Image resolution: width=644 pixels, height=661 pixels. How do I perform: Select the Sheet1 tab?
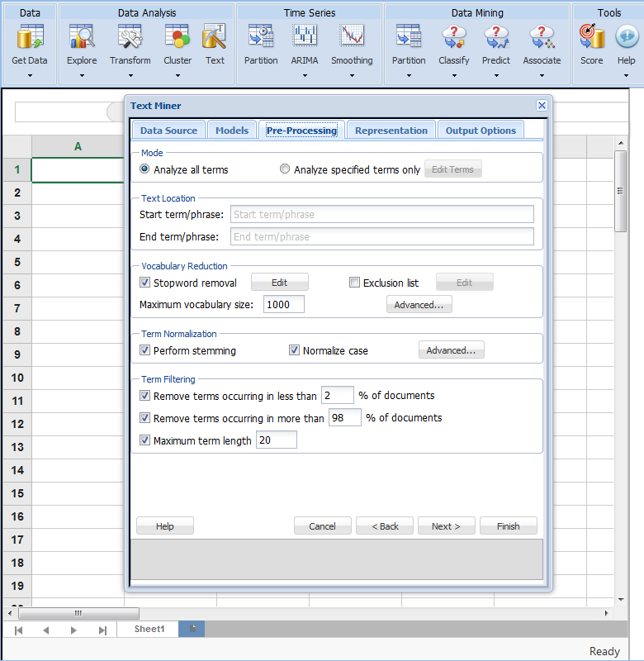point(149,629)
